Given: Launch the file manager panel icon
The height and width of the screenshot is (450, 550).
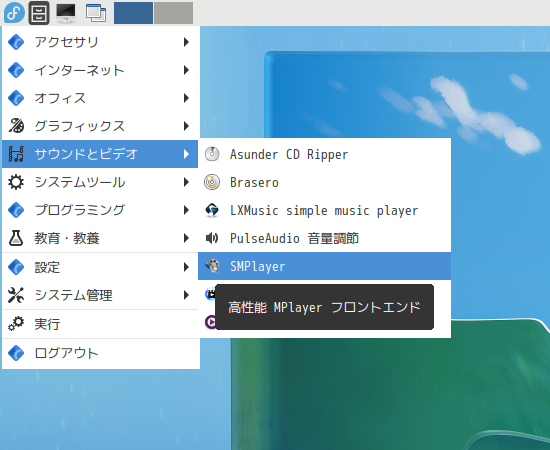Looking at the screenshot, I should [39, 13].
